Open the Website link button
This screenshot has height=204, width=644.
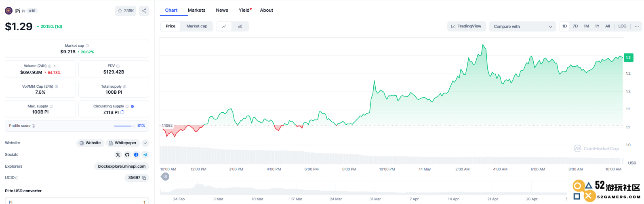point(90,143)
